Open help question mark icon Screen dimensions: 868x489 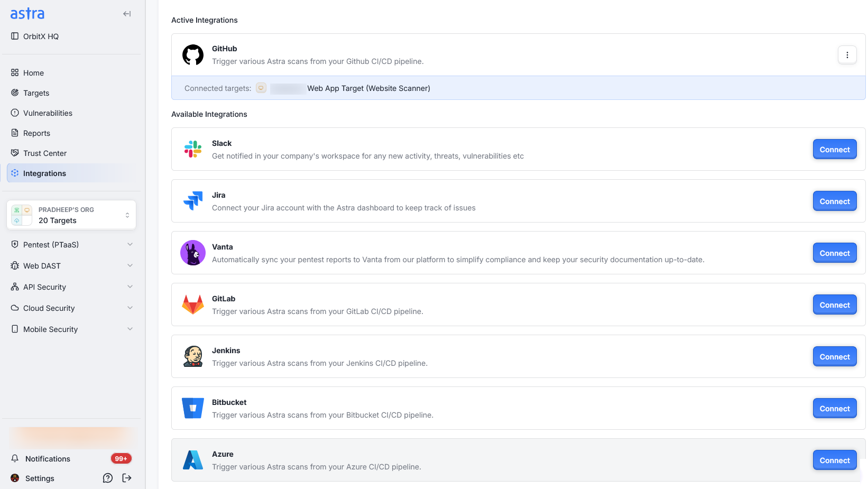pyautogui.click(x=108, y=478)
